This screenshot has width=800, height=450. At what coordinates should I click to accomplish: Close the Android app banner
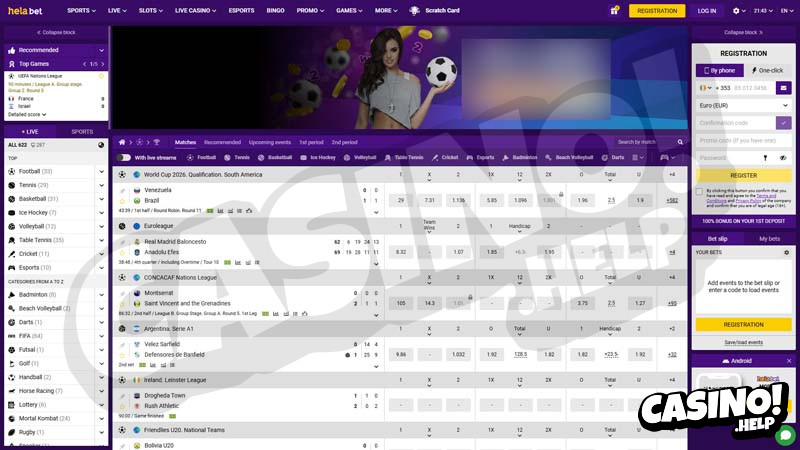(x=789, y=361)
